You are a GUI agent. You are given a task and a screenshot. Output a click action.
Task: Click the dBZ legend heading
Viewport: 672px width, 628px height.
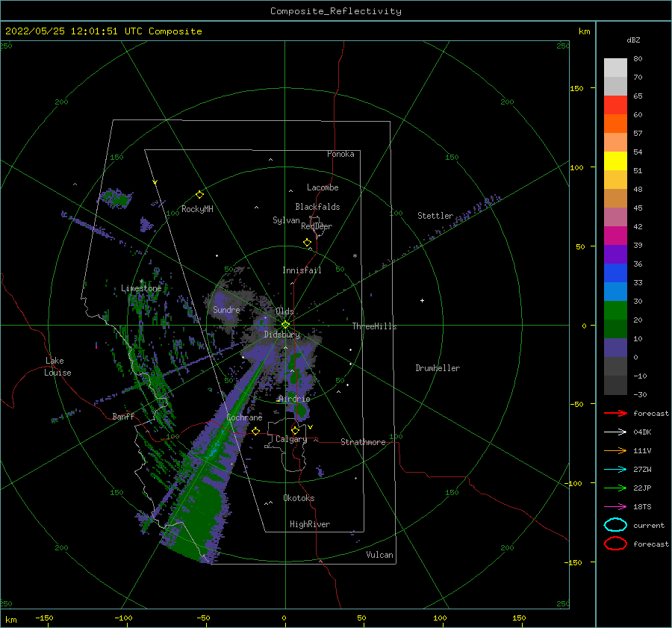coord(633,40)
